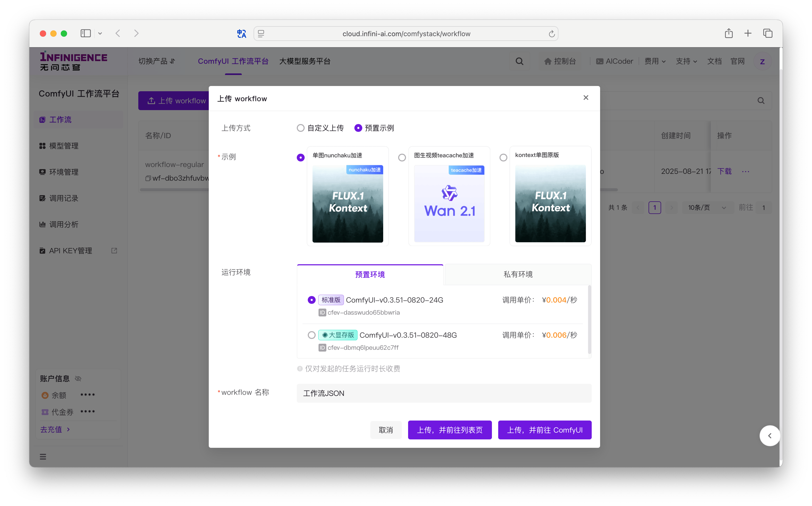The height and width of the screenshot is (506, 812).
Task: Click the translate page icon
Action: coord(241,34)
